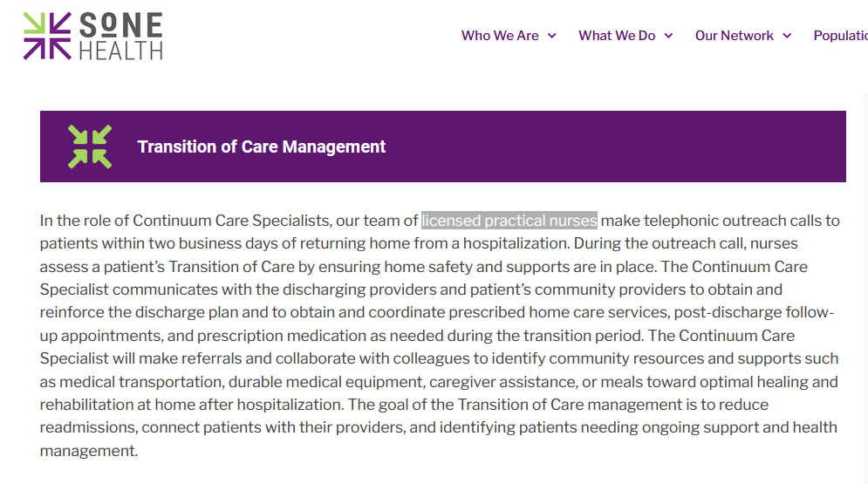Click the Sone Health arrows logo icon
Viewport: 868px width, 484px height.
[47, 36]
